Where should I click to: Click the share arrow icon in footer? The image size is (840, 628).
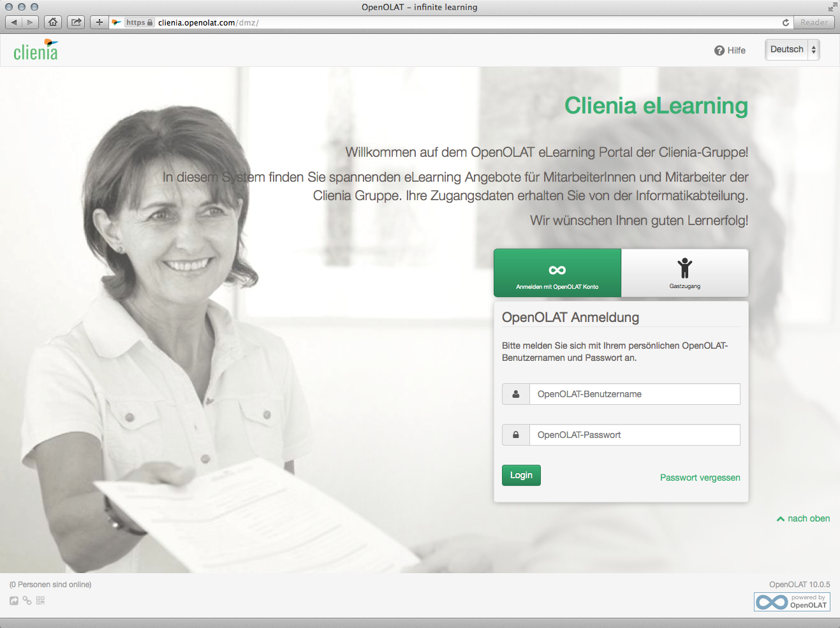14,601
